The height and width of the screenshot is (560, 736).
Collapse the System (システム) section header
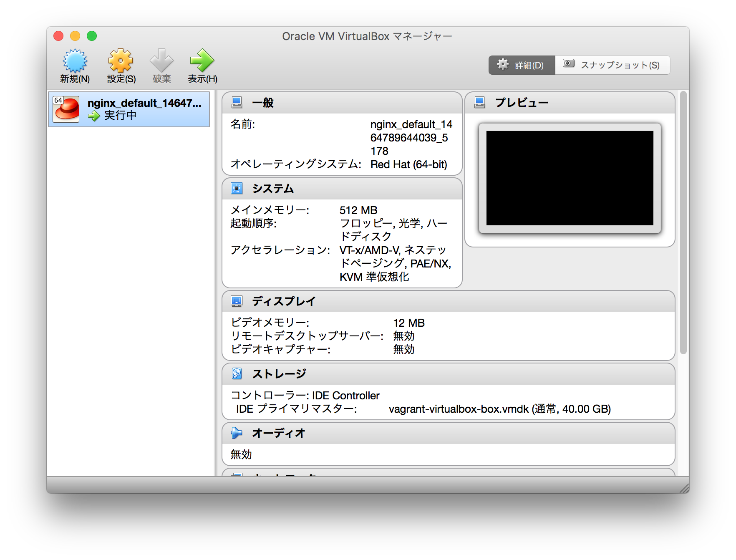click(342, 189)
